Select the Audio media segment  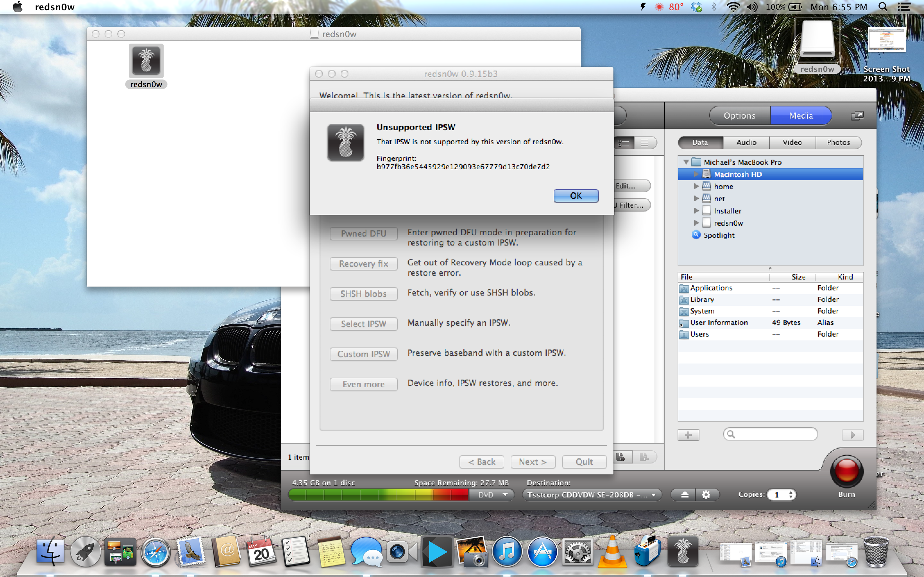point(746,142)
